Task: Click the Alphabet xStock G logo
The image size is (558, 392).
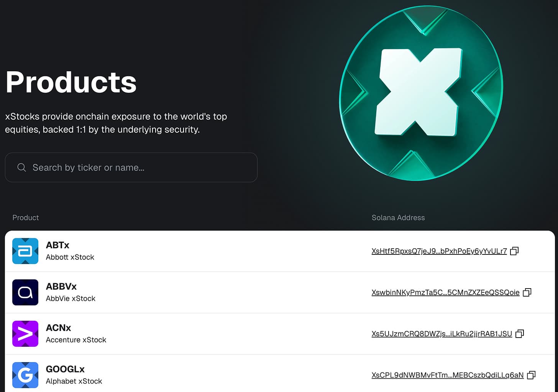Action: pyautogui.click(x=25, y=375)
